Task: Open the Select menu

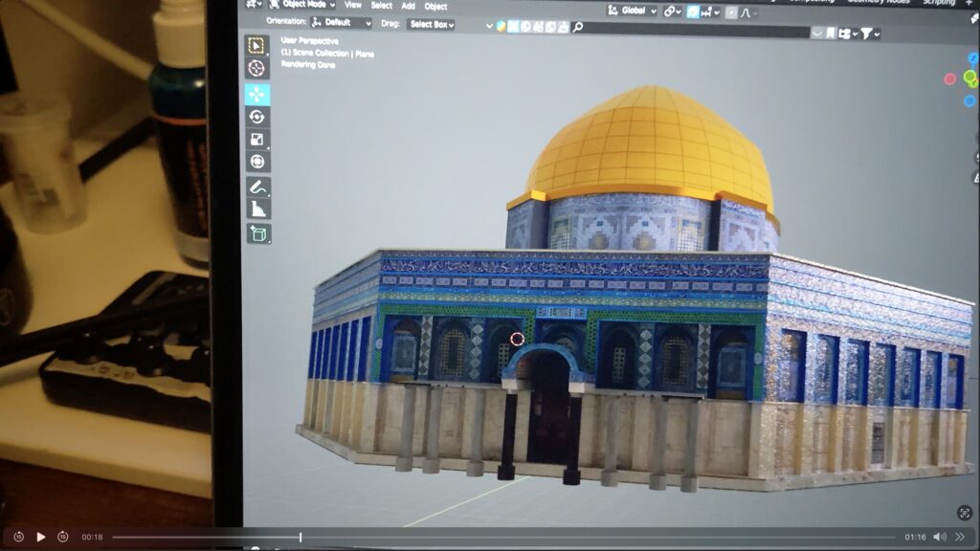Action: [x=381, y=6]
